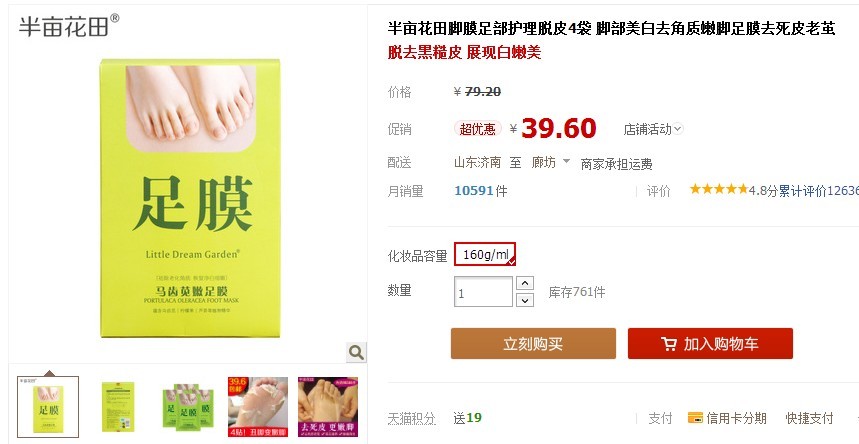Screen dimensions: 859x444
Task: Click the magnifier zoom icon on product image
Action: (356, 352)
